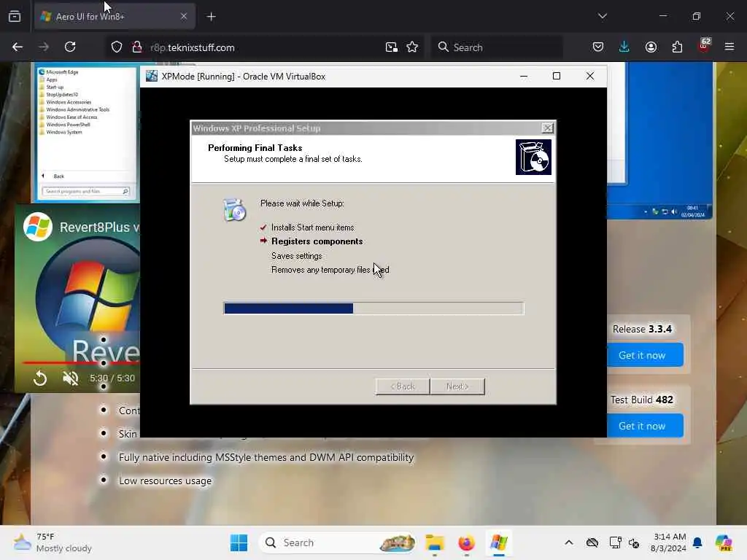Reload the current browser page
Viewport: 747px width, 560px height.
[70, 47]
